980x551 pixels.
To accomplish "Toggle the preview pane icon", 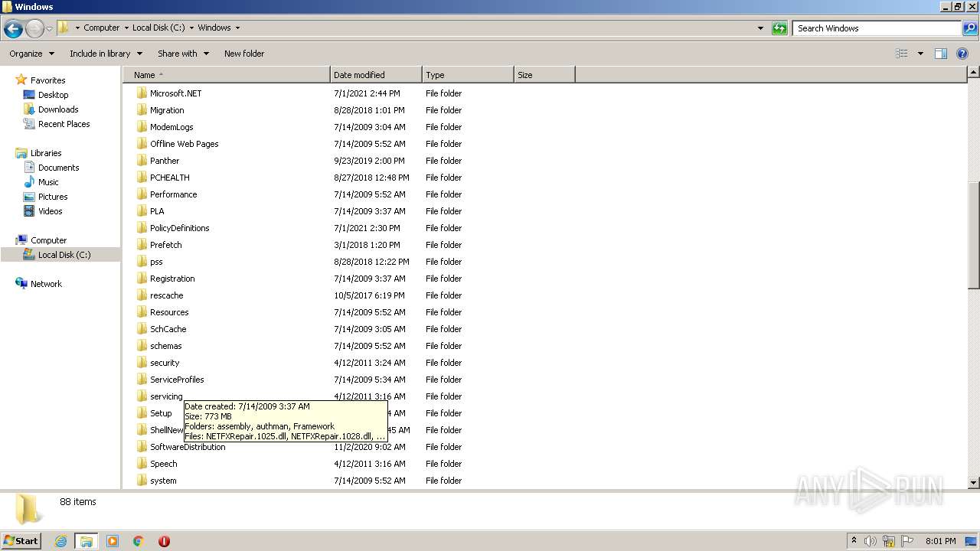I will (941, 54).
